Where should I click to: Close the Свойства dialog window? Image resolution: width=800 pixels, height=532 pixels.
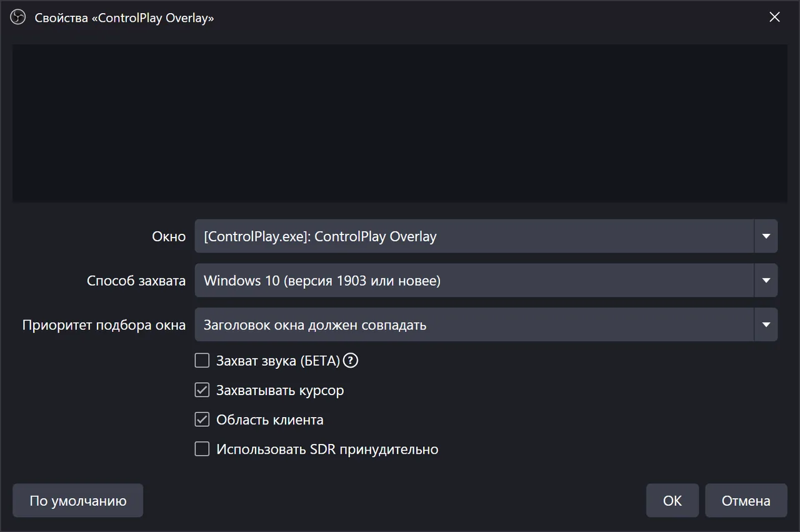click(774, 18)
